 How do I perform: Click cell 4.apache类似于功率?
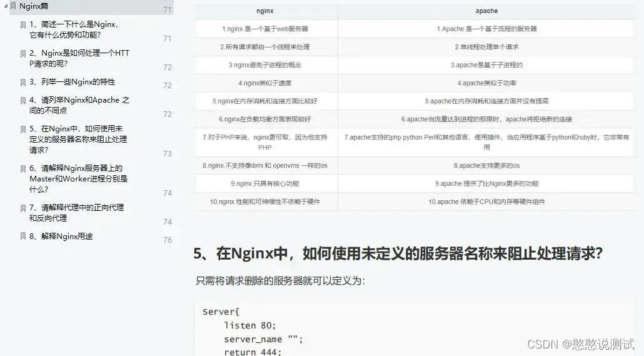tap(486, 83)
